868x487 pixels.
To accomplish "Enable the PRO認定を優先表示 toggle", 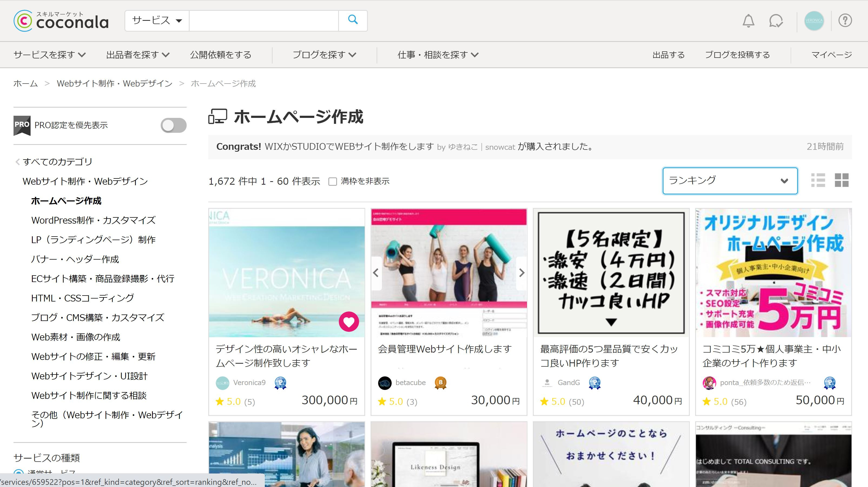I will pos(174,125).
